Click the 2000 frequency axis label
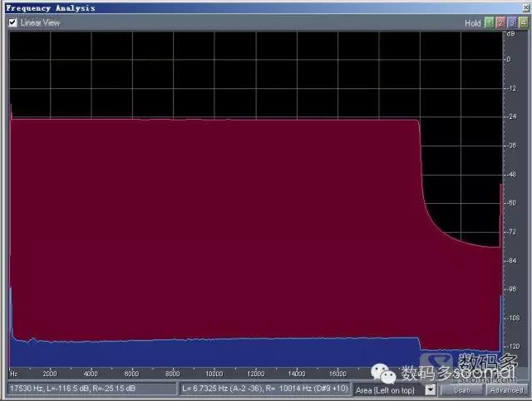The height and width of the screenshot is (401, 532). point(50,374)
